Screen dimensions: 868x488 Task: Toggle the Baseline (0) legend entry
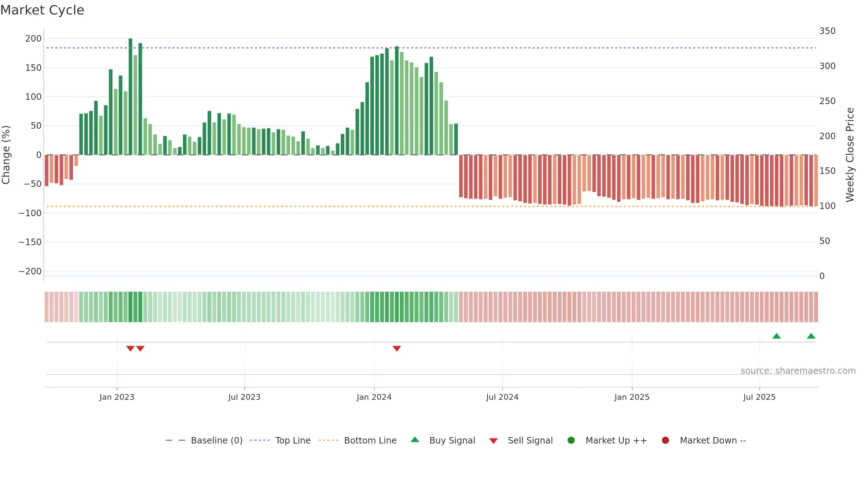click(x=204, y=440)
